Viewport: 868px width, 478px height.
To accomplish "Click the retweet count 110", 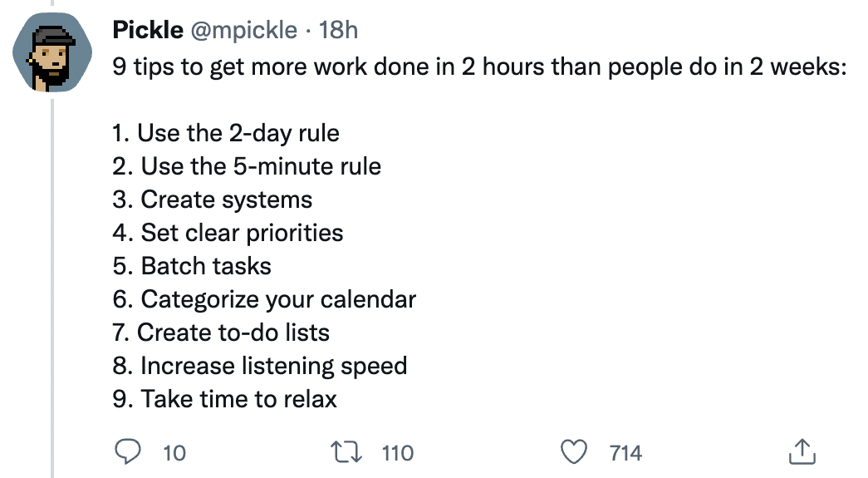I will click(398, 453).
